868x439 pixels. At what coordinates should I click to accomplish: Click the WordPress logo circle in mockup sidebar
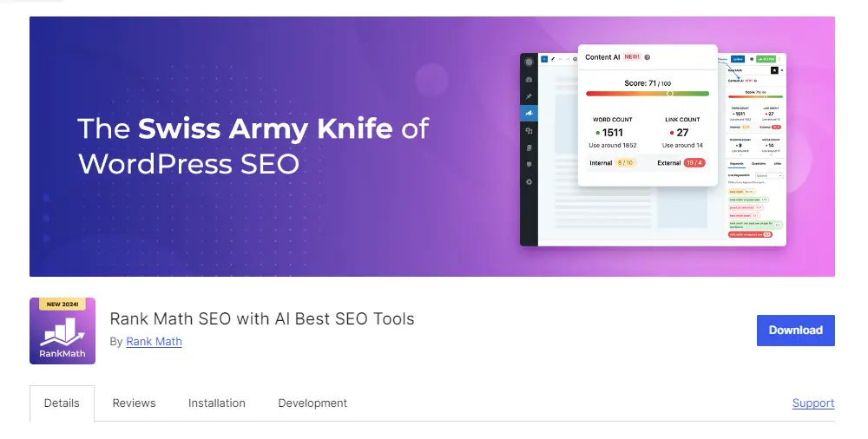529,62
